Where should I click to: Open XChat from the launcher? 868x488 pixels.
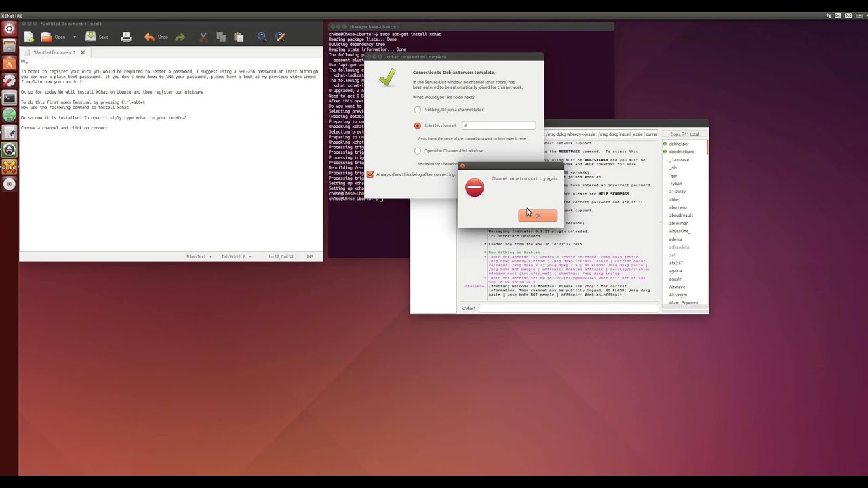[x=9, y=167]
